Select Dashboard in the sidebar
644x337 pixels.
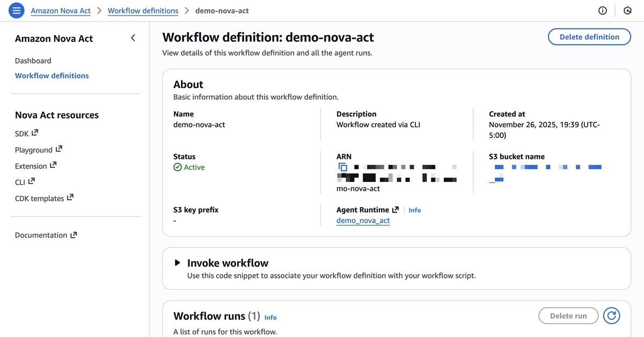pyautogui.click(x=33, y=61)
